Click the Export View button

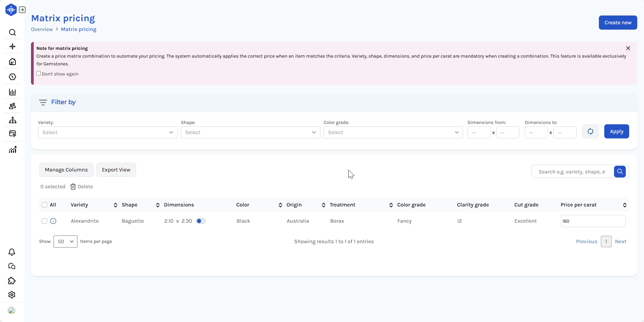click(116, 170)
